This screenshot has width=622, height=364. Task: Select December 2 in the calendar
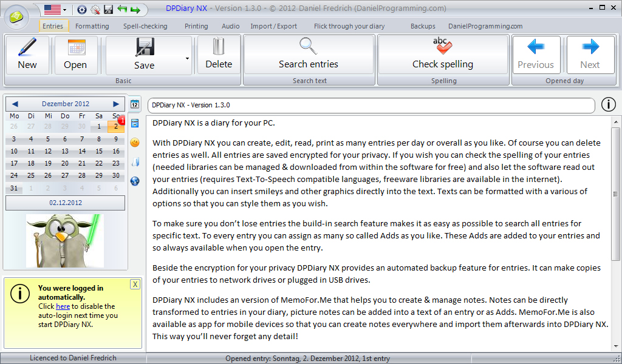click(x=116, y=127)
